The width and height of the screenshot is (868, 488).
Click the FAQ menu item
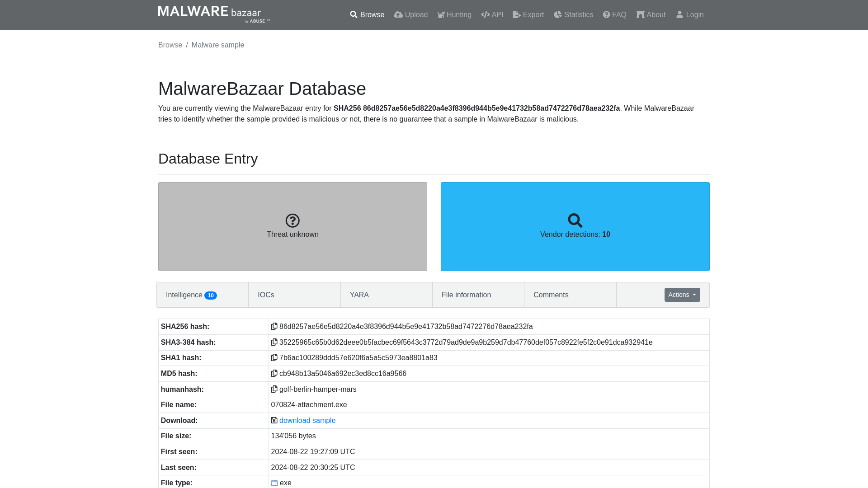click(615, 14)
